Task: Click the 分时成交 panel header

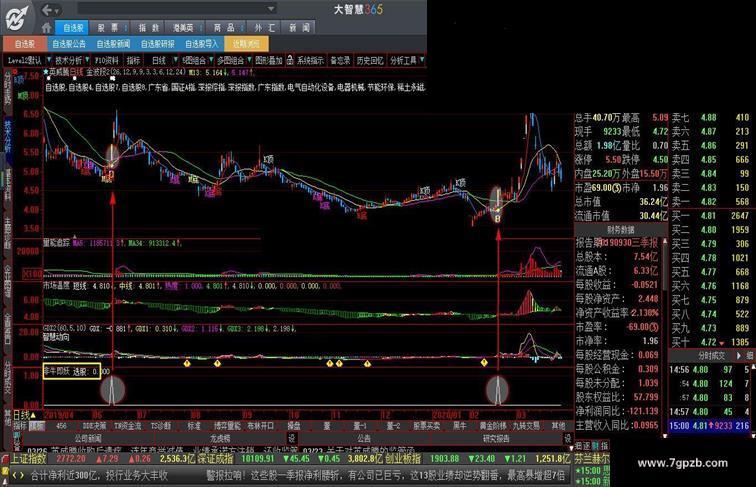Action: pyautogui.click(x=711, y=356)
